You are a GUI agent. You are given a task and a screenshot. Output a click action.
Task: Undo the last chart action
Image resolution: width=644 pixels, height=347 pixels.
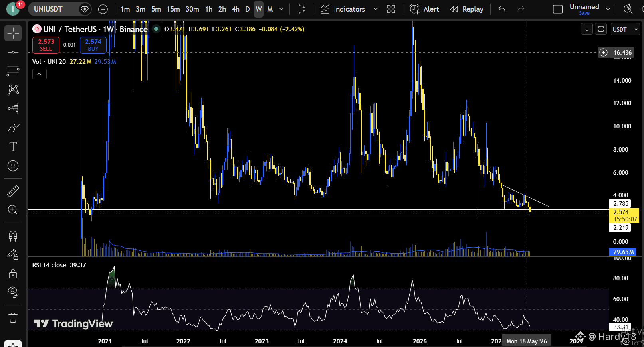point(502,9)
